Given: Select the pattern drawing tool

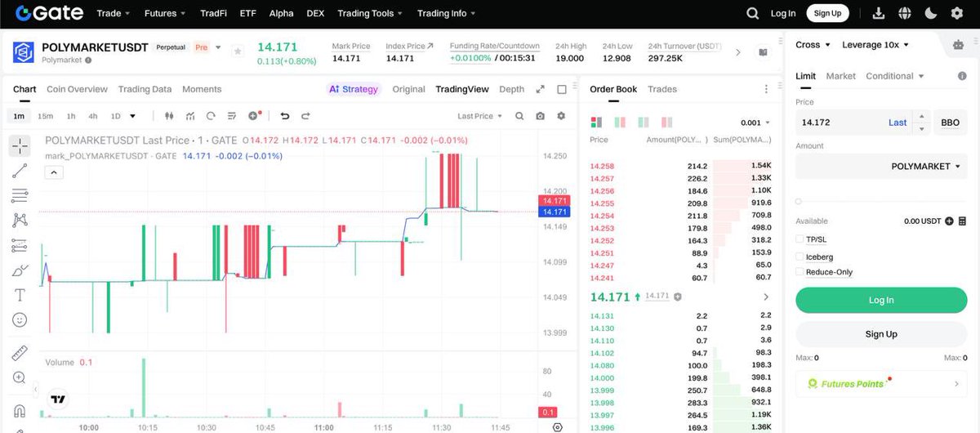Looking at the screenshot, I should pyautogui.click(x=20, y=220).
